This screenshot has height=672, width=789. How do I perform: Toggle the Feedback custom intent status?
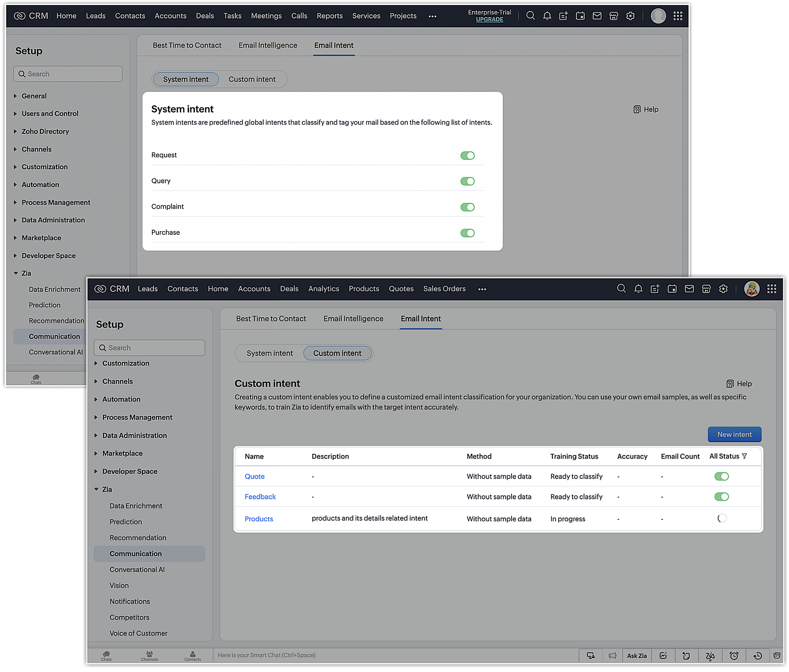(x=721, y=496)
